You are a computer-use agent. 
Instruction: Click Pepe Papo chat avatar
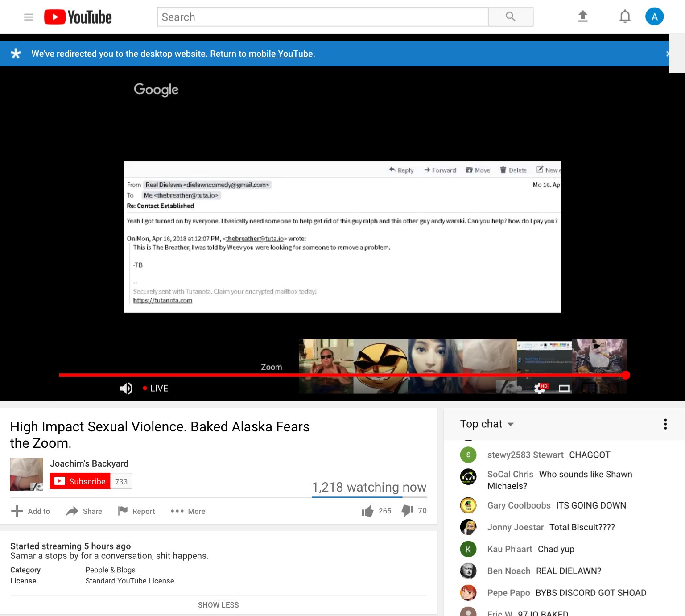(468, 593)
